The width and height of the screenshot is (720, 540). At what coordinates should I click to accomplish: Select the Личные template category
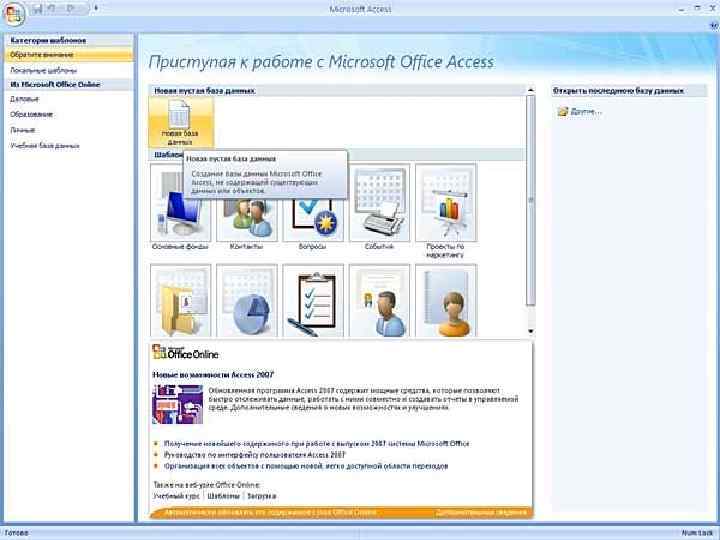tap(22, 130)
